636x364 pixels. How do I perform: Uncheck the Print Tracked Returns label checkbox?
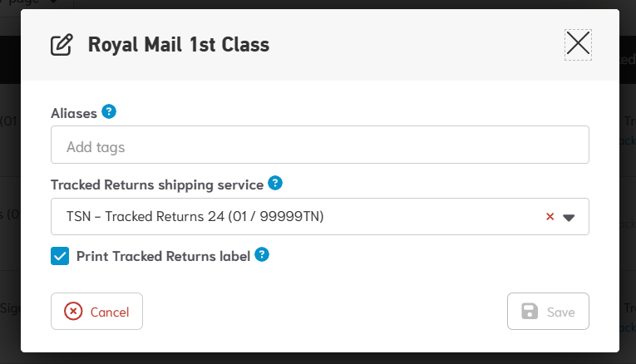coord(60,256)
